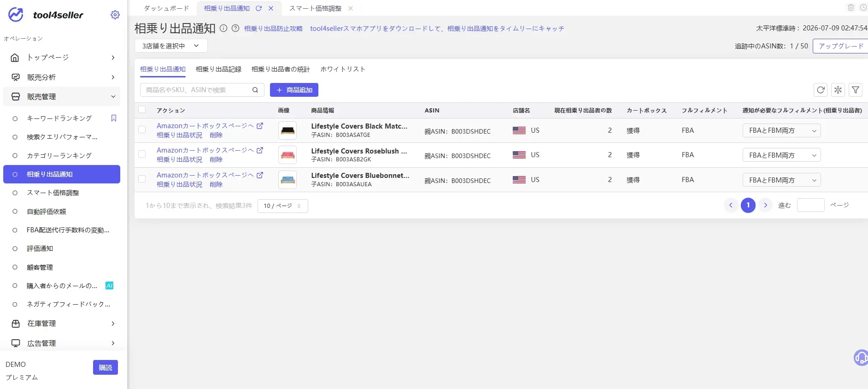Check the Lifestyle Covers Roseblush row checkbox
This screenshot has height=389, width=868.
142,154
